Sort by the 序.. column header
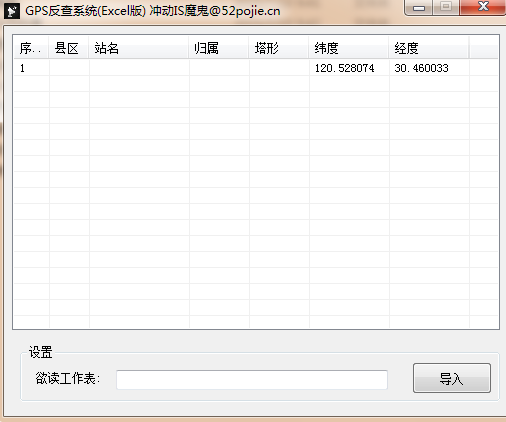The height and width of the screenshot is (422, 506). click(x=31, y=48)
